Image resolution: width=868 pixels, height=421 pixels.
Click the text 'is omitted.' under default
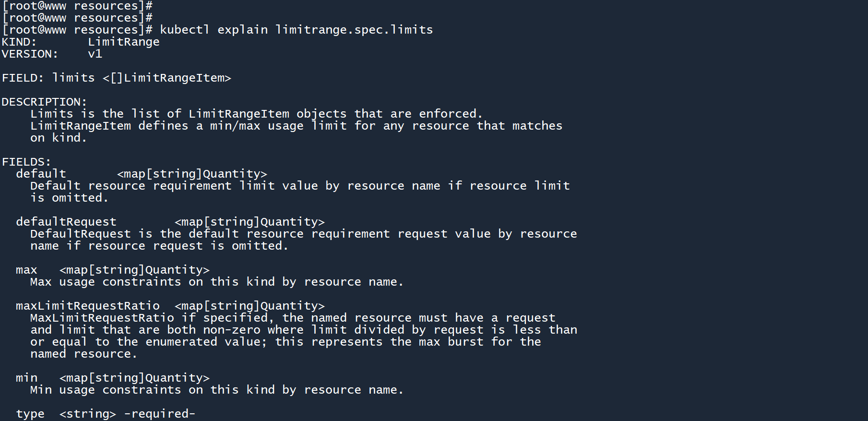69,198
